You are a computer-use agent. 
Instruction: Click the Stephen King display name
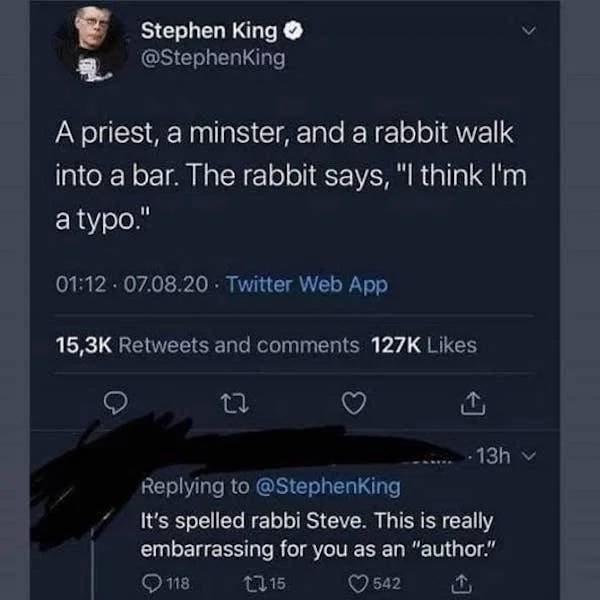210,32
